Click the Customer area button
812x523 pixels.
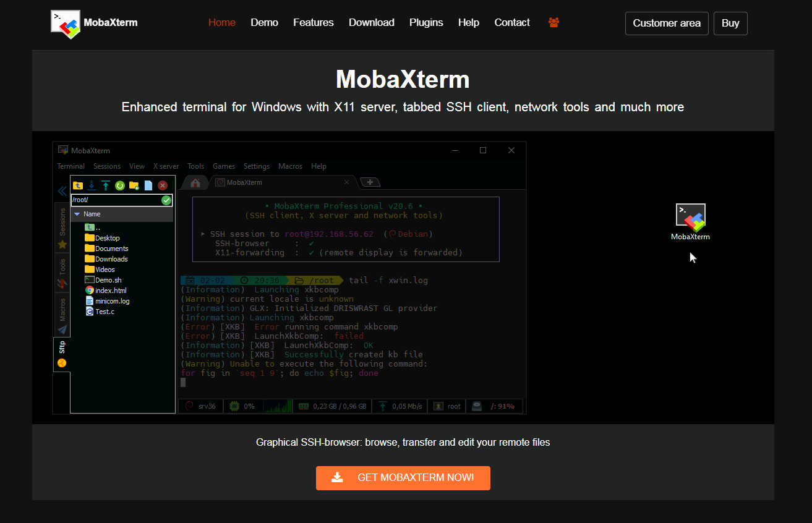pos(667,23)
